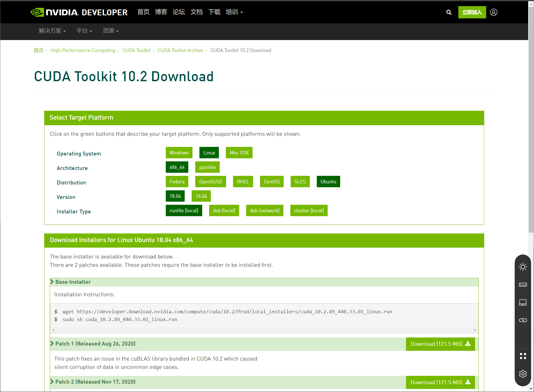534x392 pixels.
Task: Click the NVIDIA Developer logo
Action: (79, 12)
